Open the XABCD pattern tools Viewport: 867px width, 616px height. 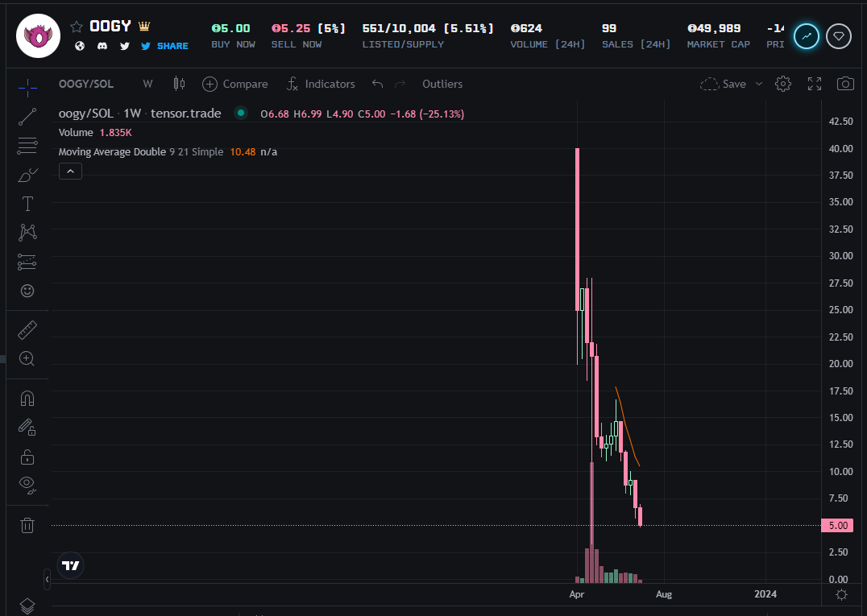tap(27, 233)
